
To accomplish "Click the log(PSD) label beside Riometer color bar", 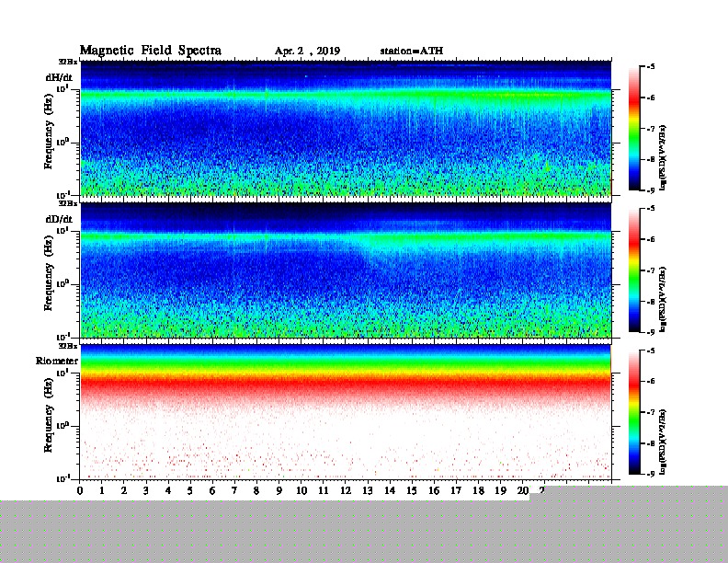I will click(663, 442).
